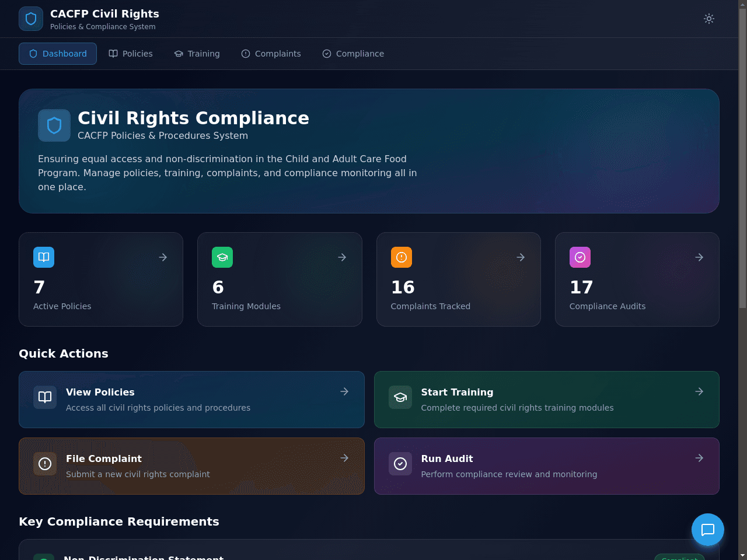The width and height of the screenshot is (747, 560).
Task: Click the arrow on View Policies
Action: 344,391
